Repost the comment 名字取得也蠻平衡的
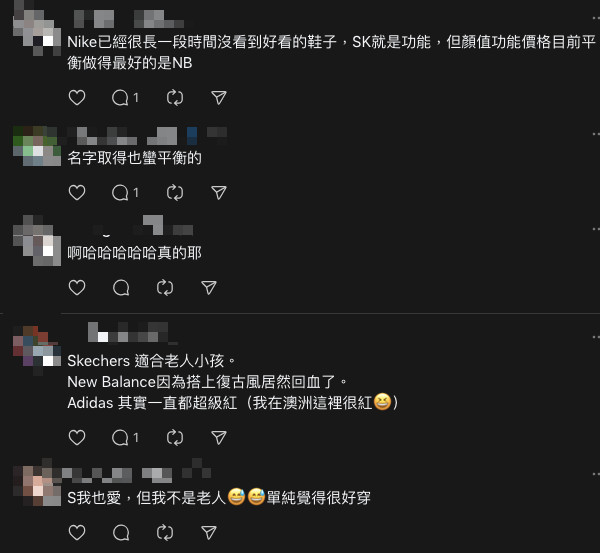The height and width of the screenshot is (553, 600). click(x=175, y=192)
